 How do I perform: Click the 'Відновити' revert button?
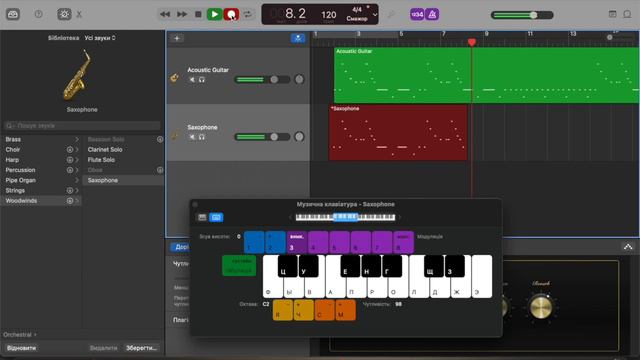21,348
